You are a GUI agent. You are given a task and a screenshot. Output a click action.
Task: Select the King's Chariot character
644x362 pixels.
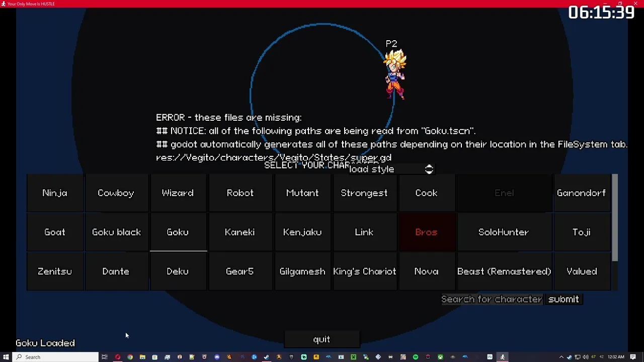tap(364, 271)
